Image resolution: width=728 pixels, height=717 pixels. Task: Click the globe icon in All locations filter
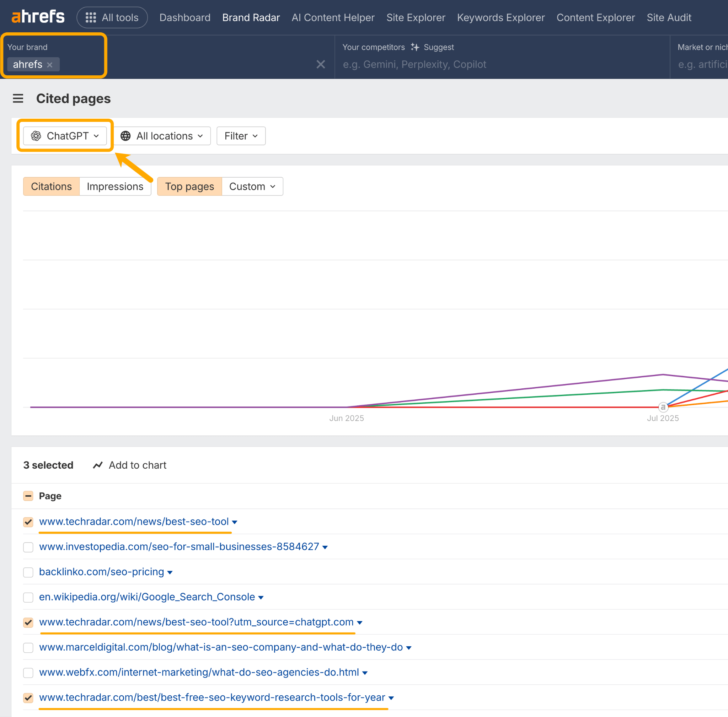[126, 136]
